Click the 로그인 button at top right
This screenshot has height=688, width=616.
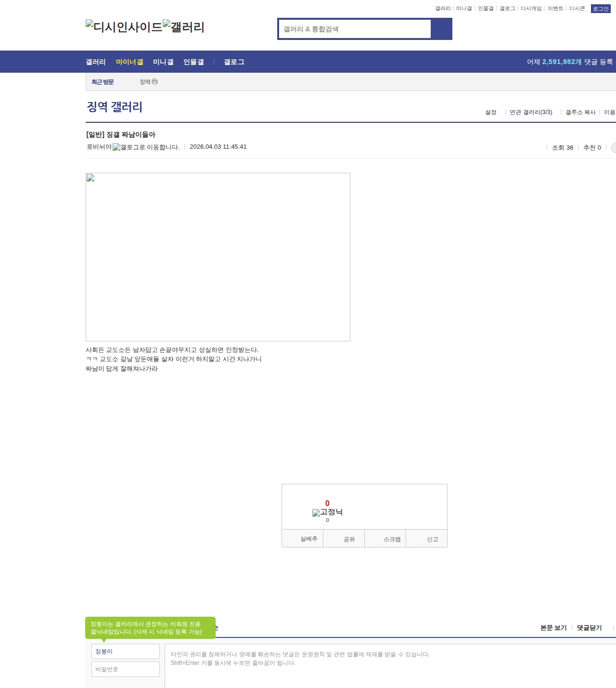[600, 9]
